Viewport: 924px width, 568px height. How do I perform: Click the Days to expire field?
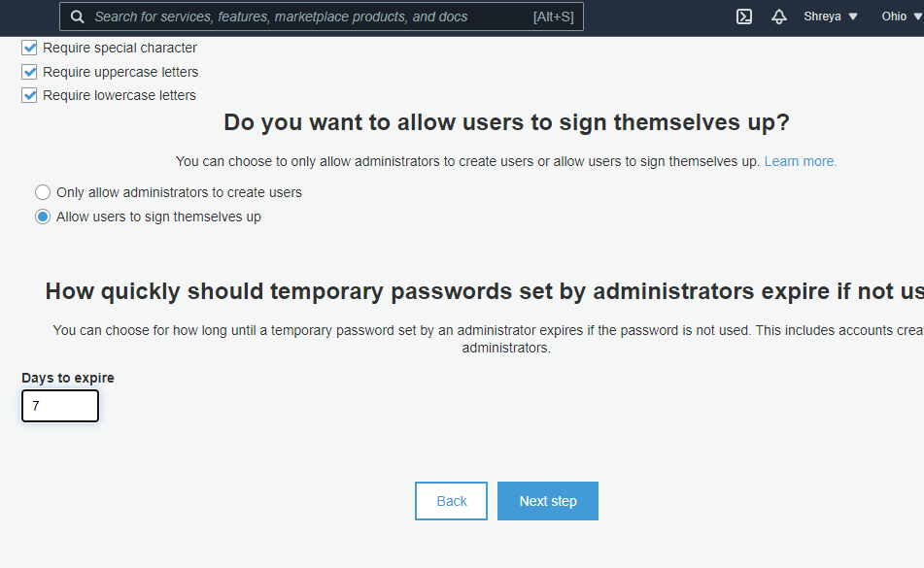60,406
